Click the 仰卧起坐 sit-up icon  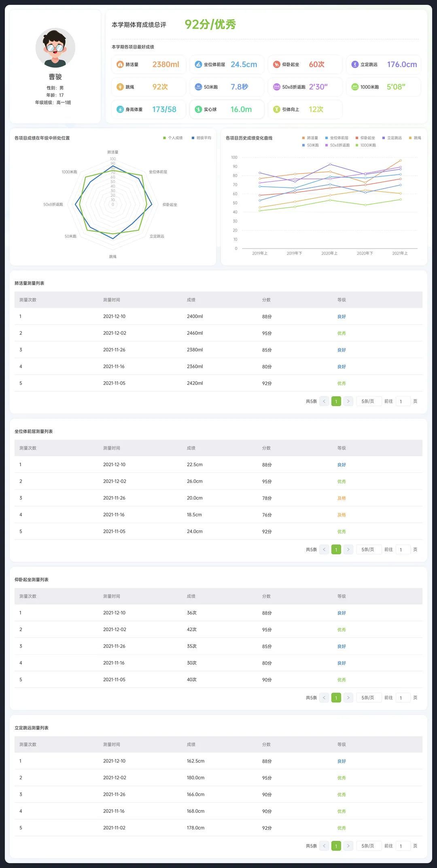(x=276, y=64)
